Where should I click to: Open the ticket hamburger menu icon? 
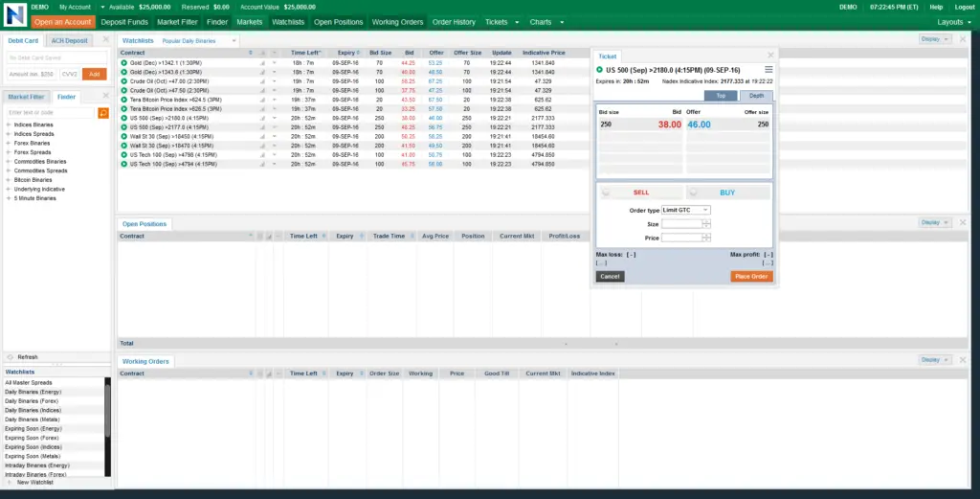(x=768, y=69)
